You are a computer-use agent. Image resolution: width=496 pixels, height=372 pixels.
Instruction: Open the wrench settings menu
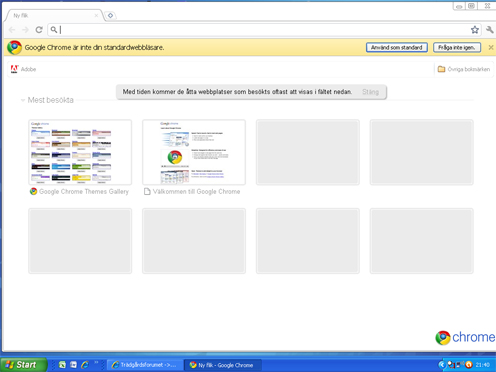[489, 30]
